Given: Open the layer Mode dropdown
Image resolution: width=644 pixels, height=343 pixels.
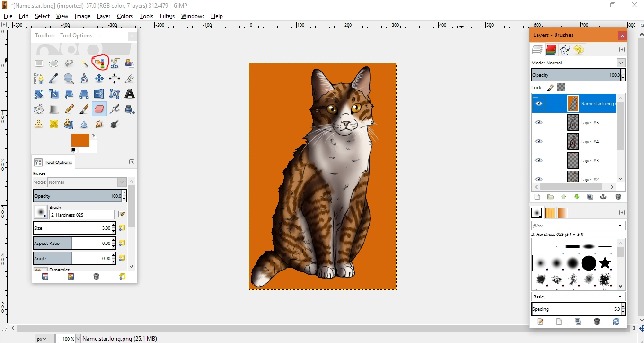Looking at the screenshot, I should (x=620, y=63).
